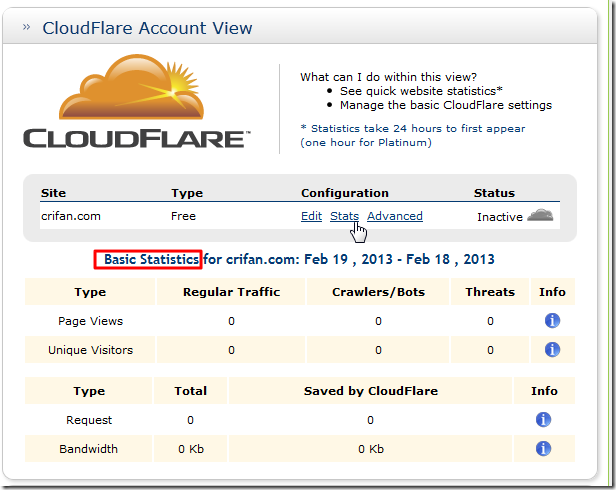616x490 pixels.
Task: Click the CloudFlare Account View title
Action: (146, 28)
